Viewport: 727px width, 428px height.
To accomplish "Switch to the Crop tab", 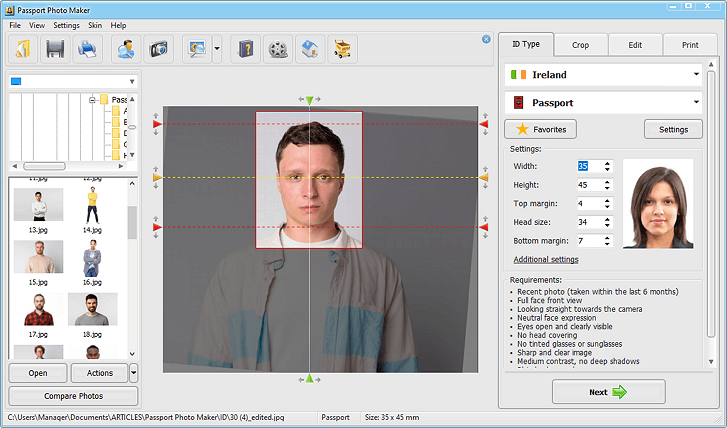I will (x=580, y=45).
